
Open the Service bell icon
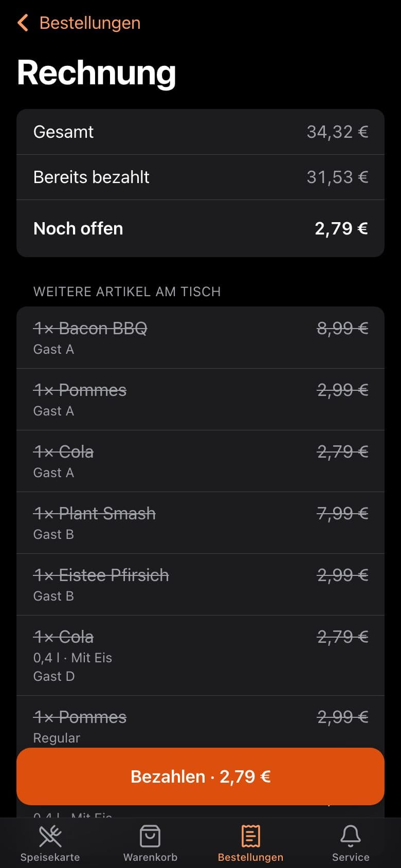[x=351, y=836]
